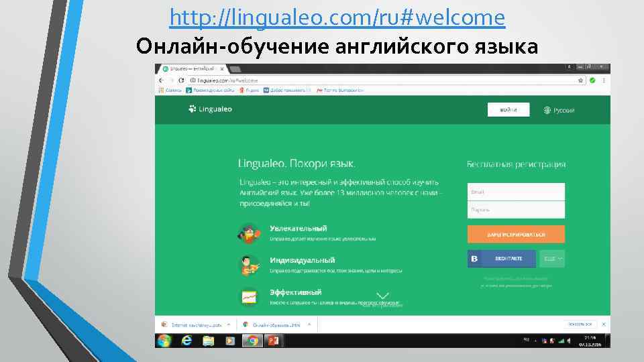Close the Lingualeo browser tab
Viewport: 644px width, 362px height.
point(222,69)
